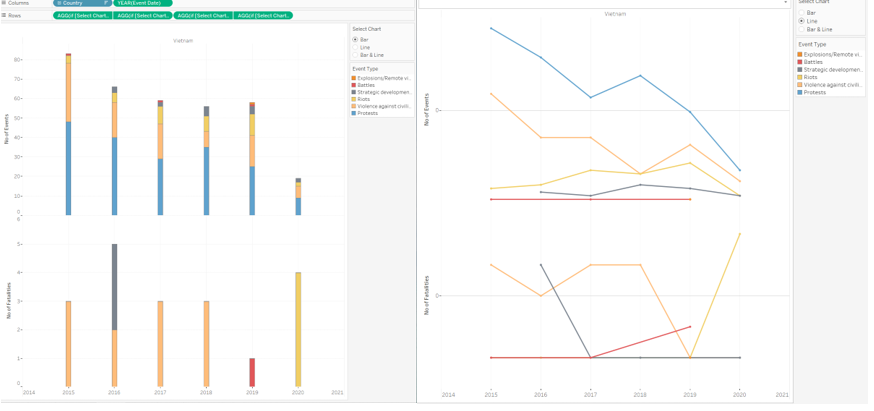Click the expand icon on the Country pill
Screen dimensions: 874x411
coord(59,3)
